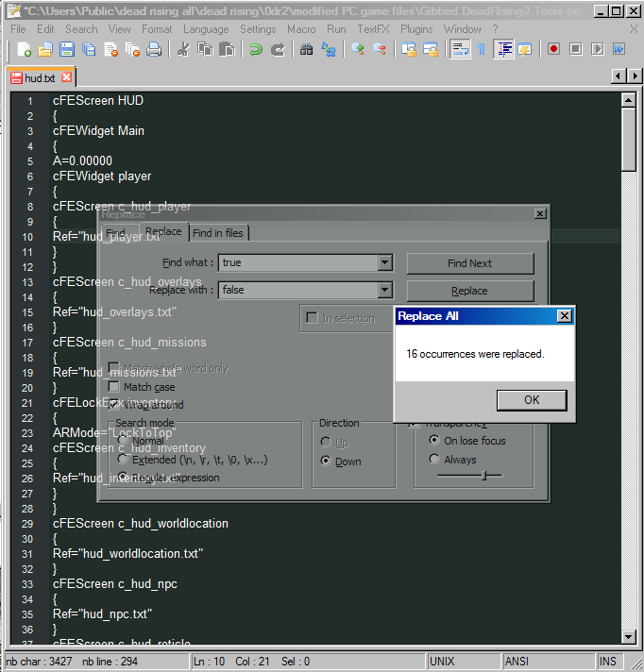Click the Synchronize vertical scrolling icon
Viewport: 644px width, 672px height.
coord(409,49)
